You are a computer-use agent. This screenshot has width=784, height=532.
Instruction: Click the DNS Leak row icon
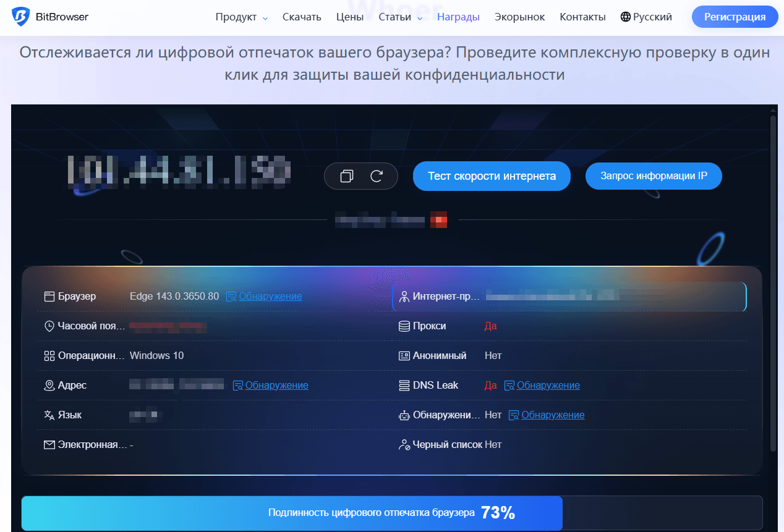pos(404,386)
